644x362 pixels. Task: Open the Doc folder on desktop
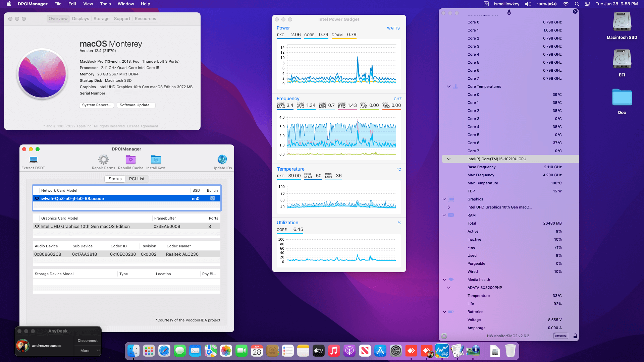coord(622,98)
